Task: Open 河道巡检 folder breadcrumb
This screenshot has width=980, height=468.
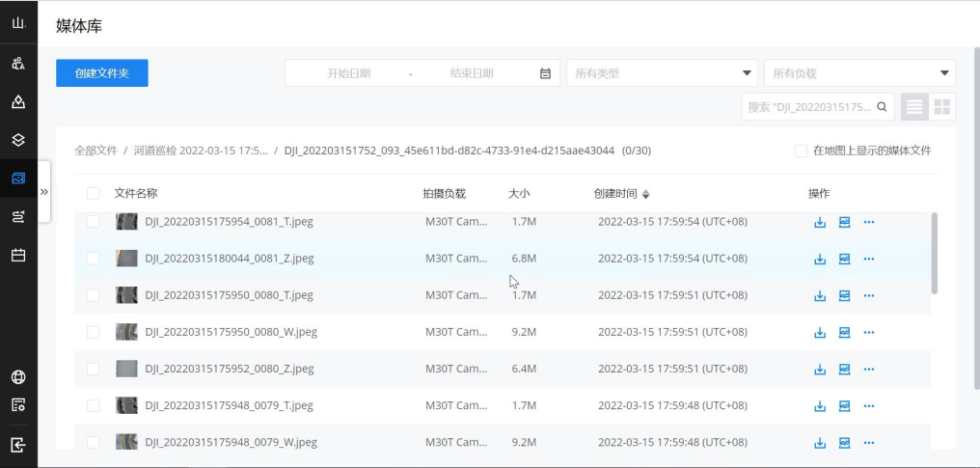Action: click(x=201, y=151)
